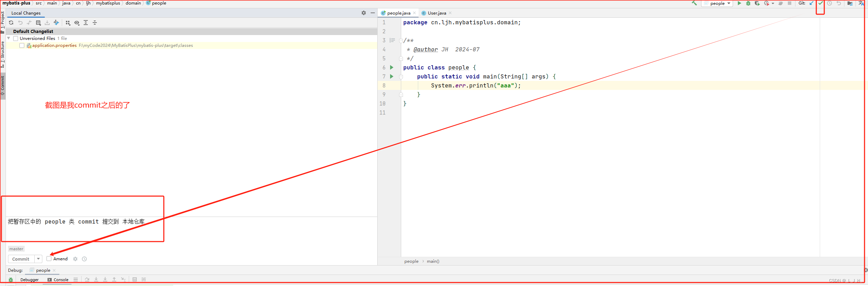This screenshot has width=868, height=286.
Task: Click the people breadcrumb under the editor
Action: pyautogui.click(x=411, y=261)
